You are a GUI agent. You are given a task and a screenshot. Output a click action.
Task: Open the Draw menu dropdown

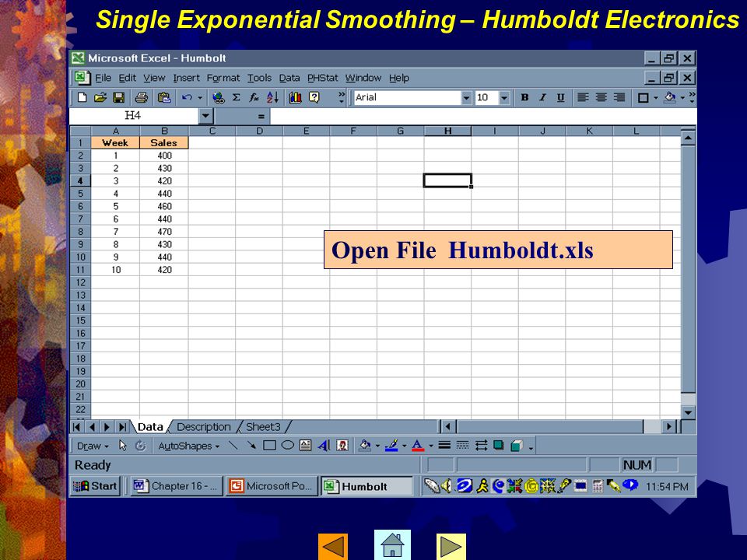click(x=93, y=446)
